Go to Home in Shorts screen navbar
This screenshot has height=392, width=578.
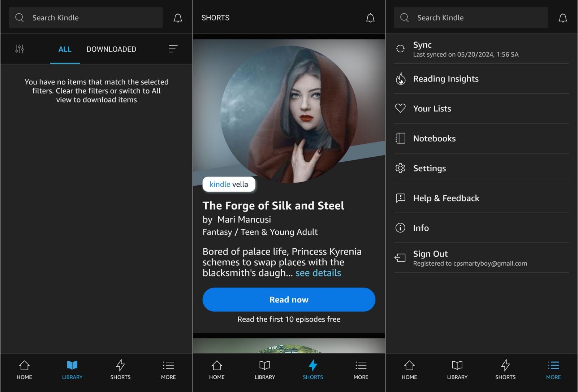pos(217,370)
